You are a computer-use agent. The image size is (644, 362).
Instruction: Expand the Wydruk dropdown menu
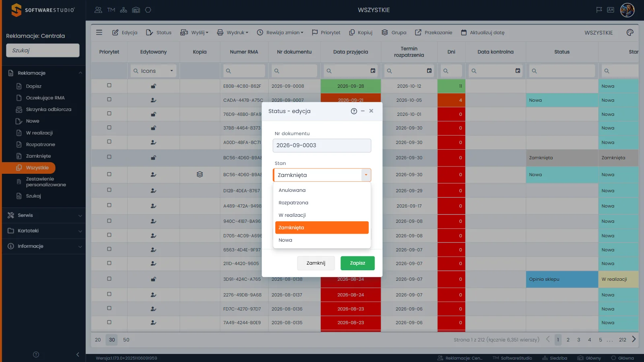coord(233,33)
